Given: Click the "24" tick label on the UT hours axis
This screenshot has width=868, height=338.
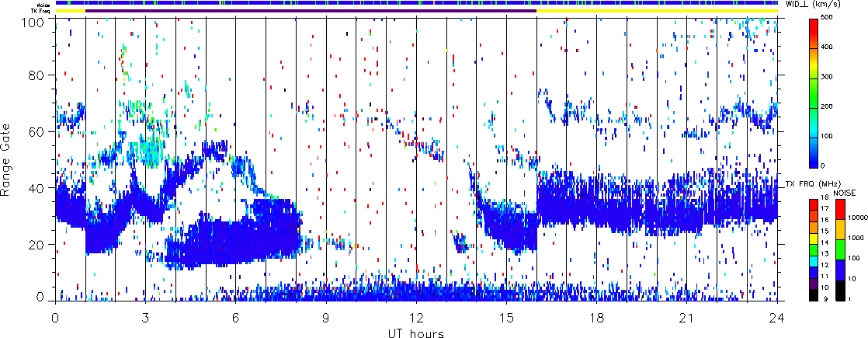Looking at the screenshot, I should click(x=777, y=318).
